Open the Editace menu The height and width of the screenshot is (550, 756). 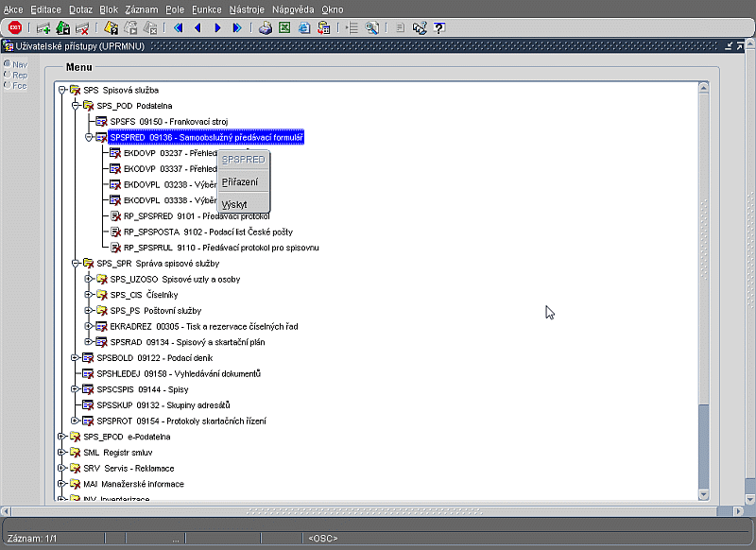45,9
